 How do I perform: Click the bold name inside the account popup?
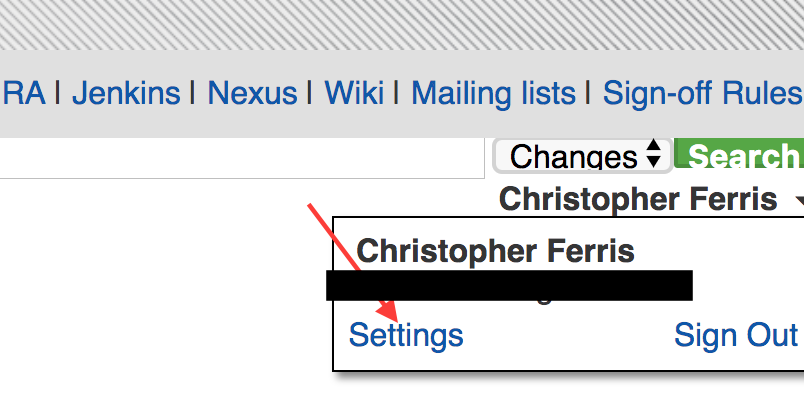coord(495,251)
